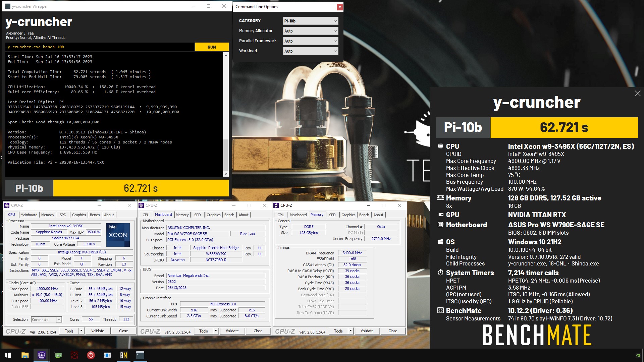Image resolution: width=644 pixels, height=362 pixels.
Task: Click Validate in the CPU-Z Memory window
Action: point(367,331)
